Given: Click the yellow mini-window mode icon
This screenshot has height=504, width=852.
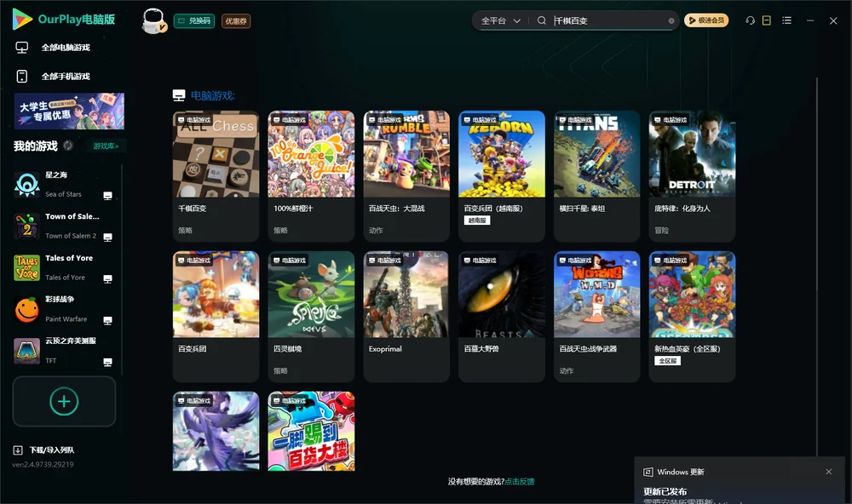Looking at the screenshot, I should click(767, 20).
